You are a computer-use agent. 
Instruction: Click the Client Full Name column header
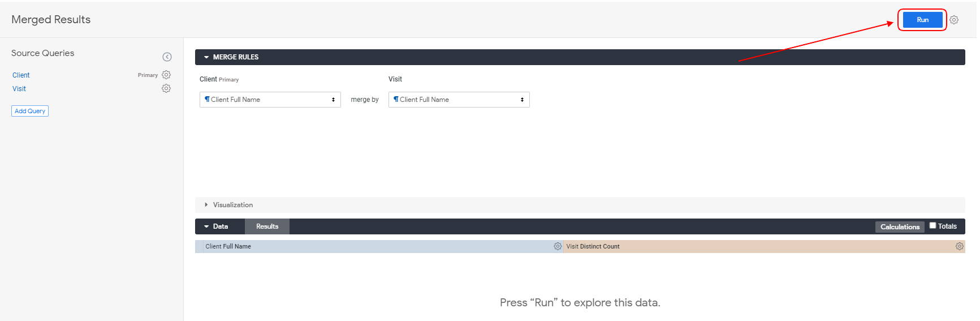[x=228, y=246]
